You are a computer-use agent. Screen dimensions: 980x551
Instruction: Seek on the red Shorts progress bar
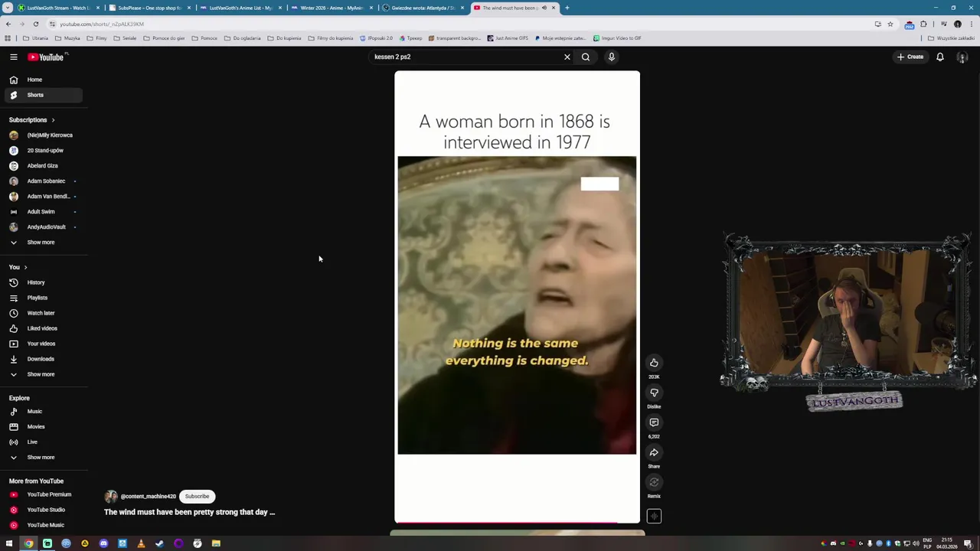click(517, 523)
